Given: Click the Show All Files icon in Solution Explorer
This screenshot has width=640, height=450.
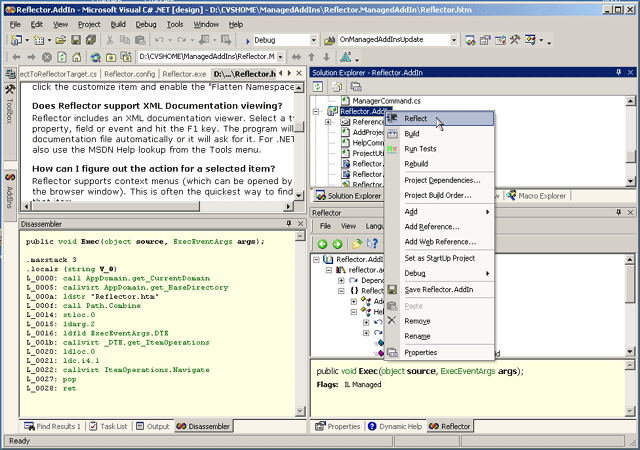Looking at the screenshot, I should click(337, 87).
